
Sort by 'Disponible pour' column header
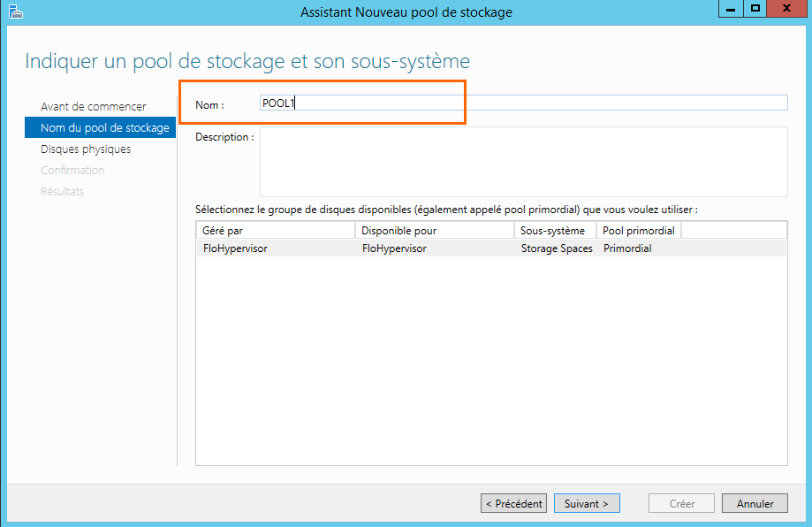(434, 231)
